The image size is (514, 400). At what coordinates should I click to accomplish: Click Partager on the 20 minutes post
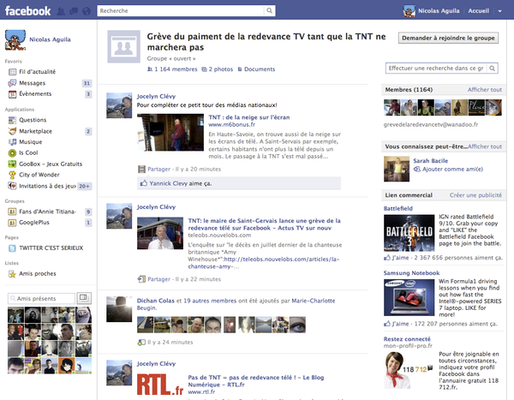point(159,169)
